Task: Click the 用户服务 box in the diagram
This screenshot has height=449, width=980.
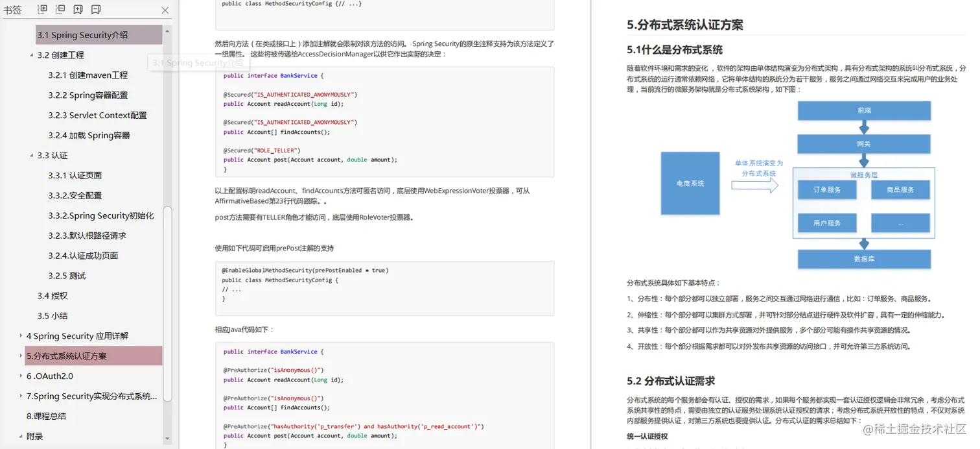Action: [x=827, y=223]
